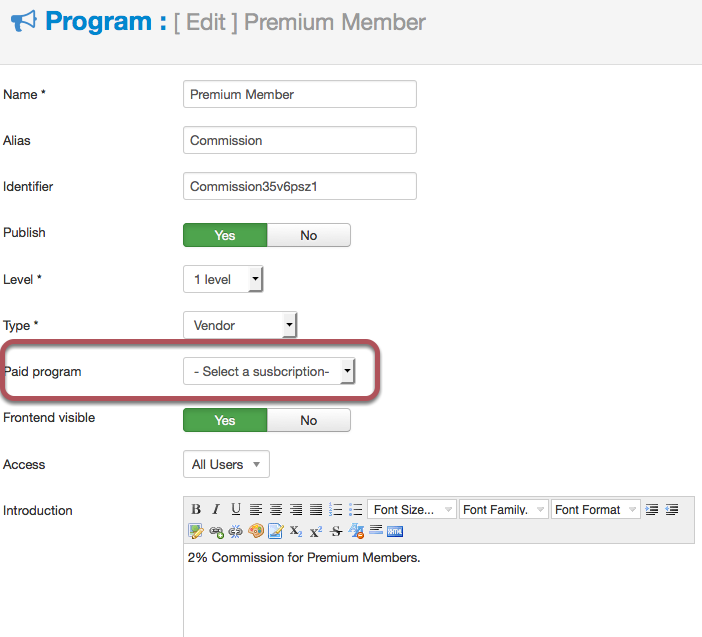This screenshot has height=637, width=702.
Task: Open the Font Family menu
Action: (504, 509)
